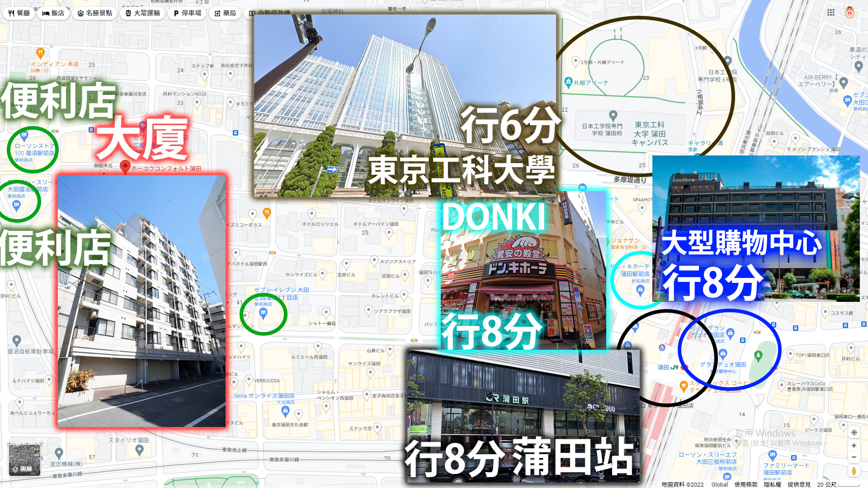Open the 地圖資料 ©2022 map data link
The height and width of the screenshot is (488, 868).
click(x=682, y=484)
